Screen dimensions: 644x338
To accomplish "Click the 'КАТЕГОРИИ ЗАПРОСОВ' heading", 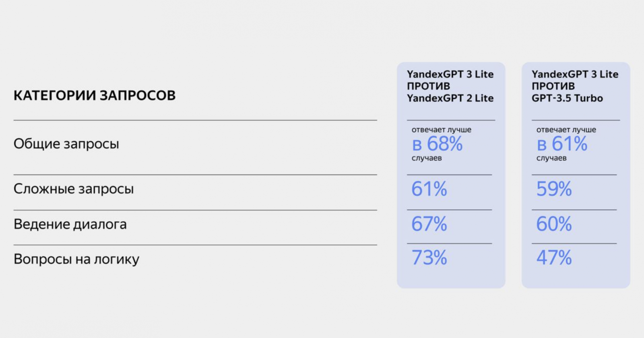I will 95,96.
